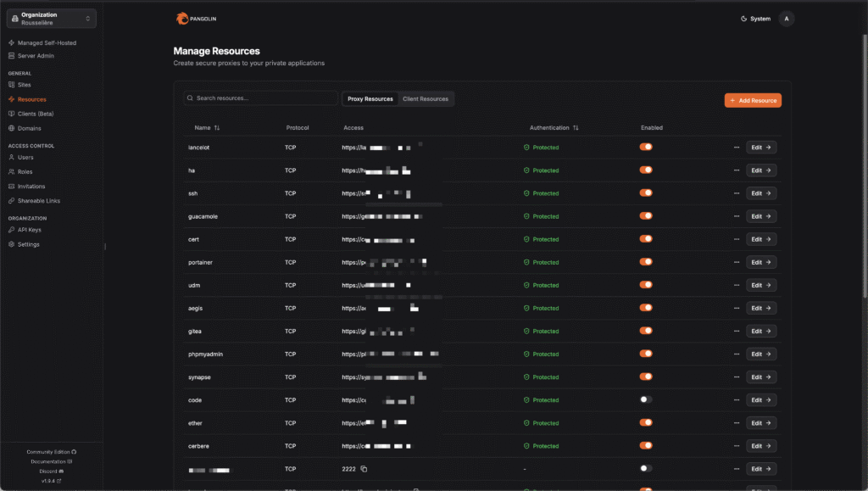Sort by Name column header

[x=207, y=128]
